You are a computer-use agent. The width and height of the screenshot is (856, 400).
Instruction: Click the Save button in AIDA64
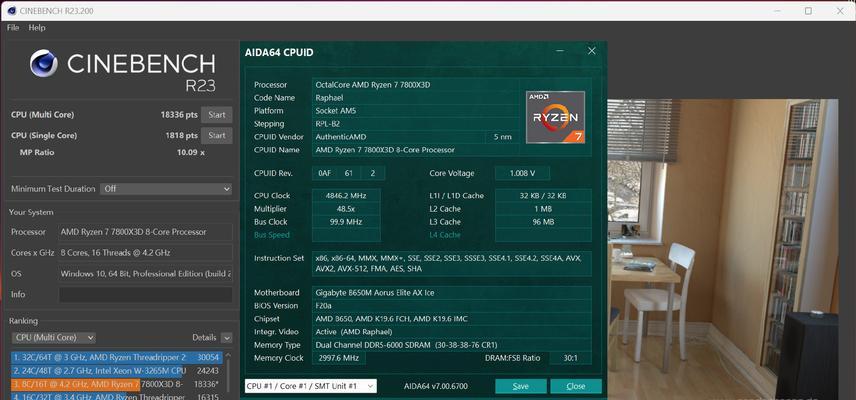tap(521, 386)
